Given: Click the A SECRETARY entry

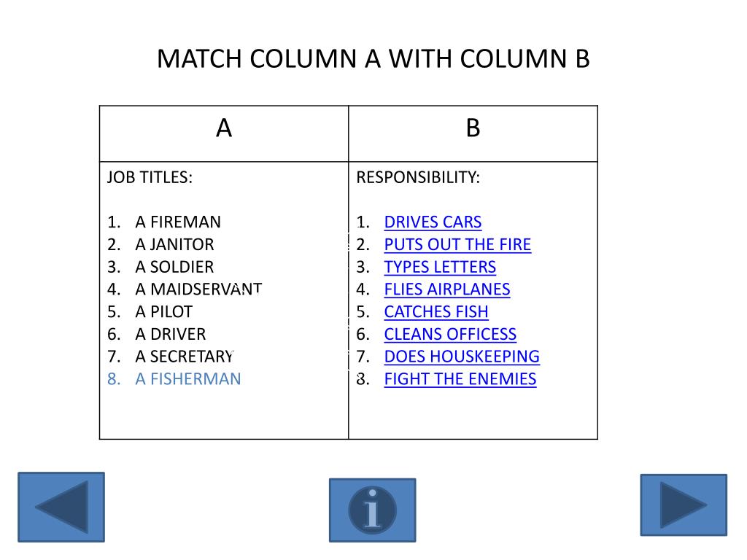Looking at the screenshot, I should click(x=185, y=356).
